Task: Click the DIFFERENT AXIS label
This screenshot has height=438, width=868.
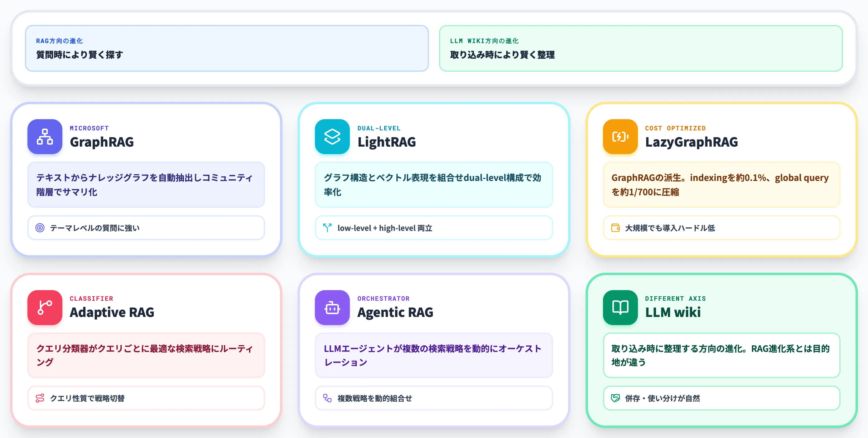Action: pyautogui.click(x=675, y=299)
